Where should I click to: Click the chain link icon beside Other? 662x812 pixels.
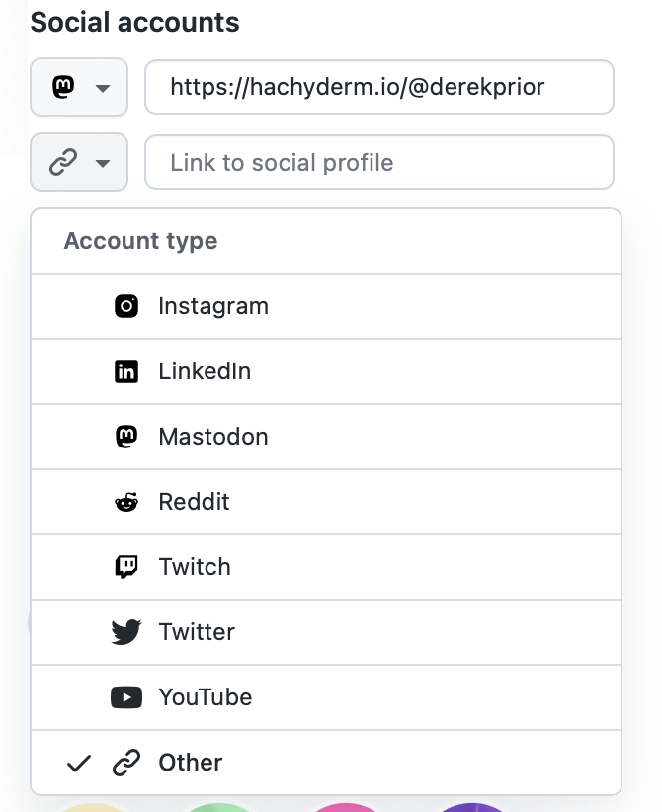tap(126, 763)
